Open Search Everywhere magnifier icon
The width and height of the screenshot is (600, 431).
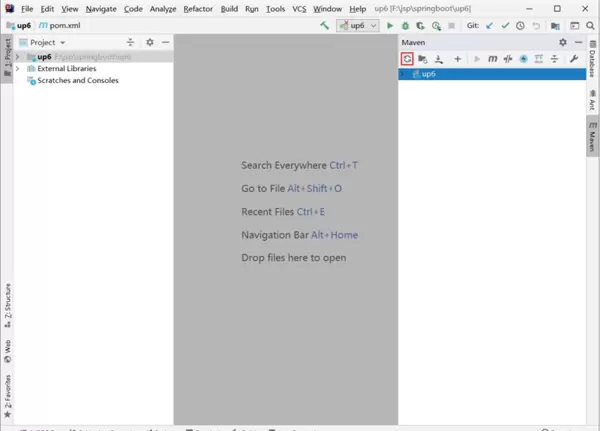coord(590,25)
